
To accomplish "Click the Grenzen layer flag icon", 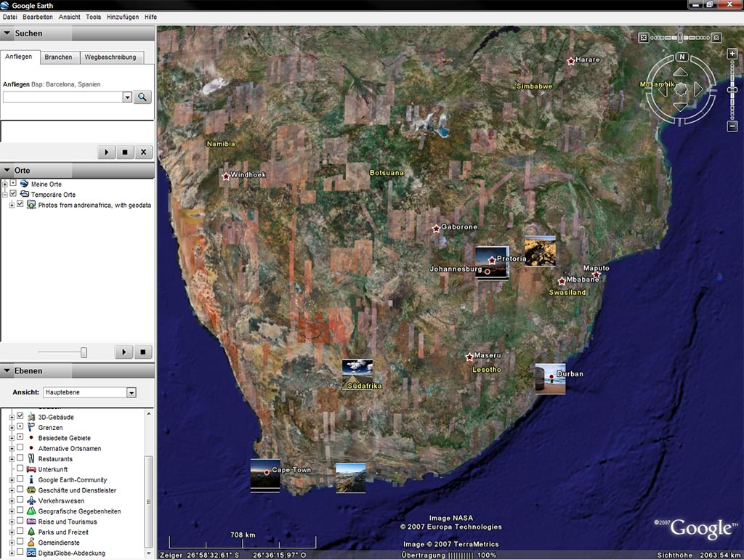I will coord(31,427).
